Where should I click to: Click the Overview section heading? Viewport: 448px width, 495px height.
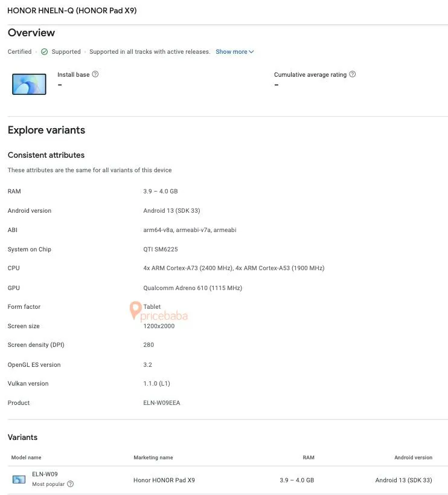coord(31,33)
